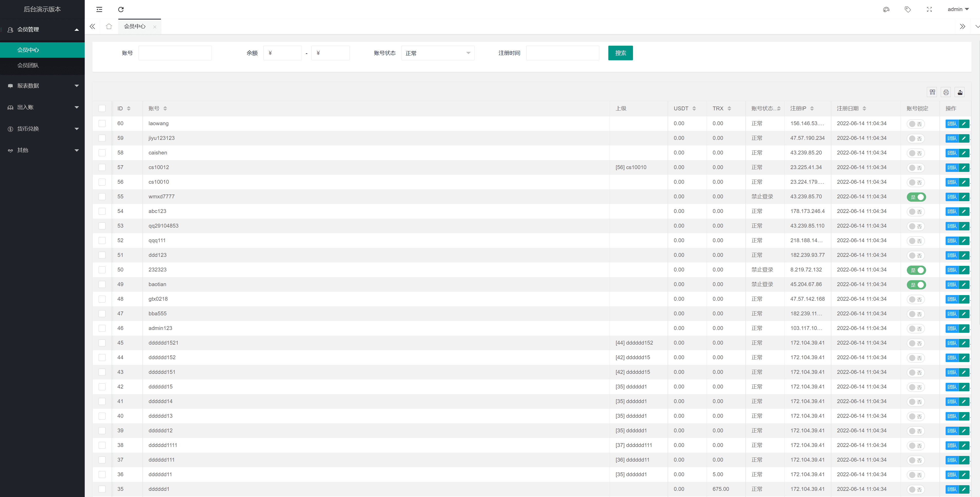
Task: Click the 搜索 button
Action: coord(620,53)
